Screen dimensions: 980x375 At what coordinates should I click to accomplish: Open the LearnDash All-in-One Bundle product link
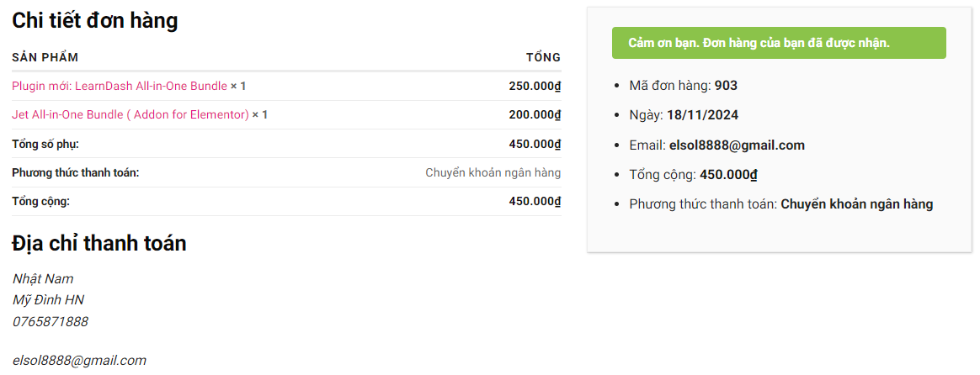pos(120,86)
